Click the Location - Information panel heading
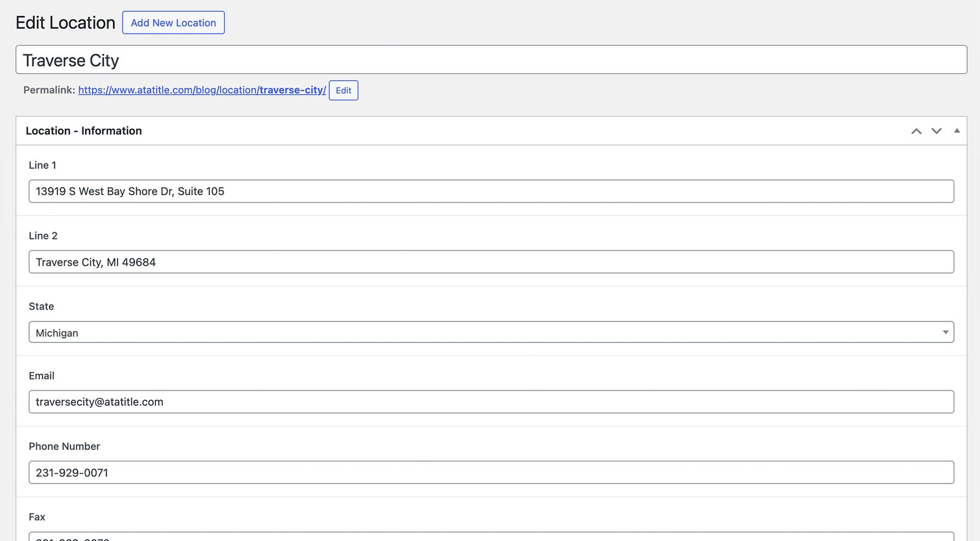The width and height of the screenshot is (980, 541). [84, 131]
